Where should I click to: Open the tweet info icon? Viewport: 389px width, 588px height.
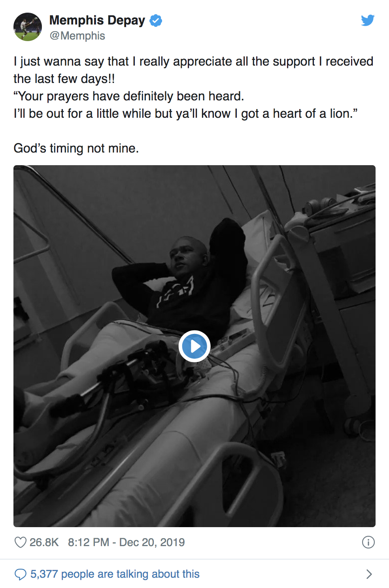(368, 542)
